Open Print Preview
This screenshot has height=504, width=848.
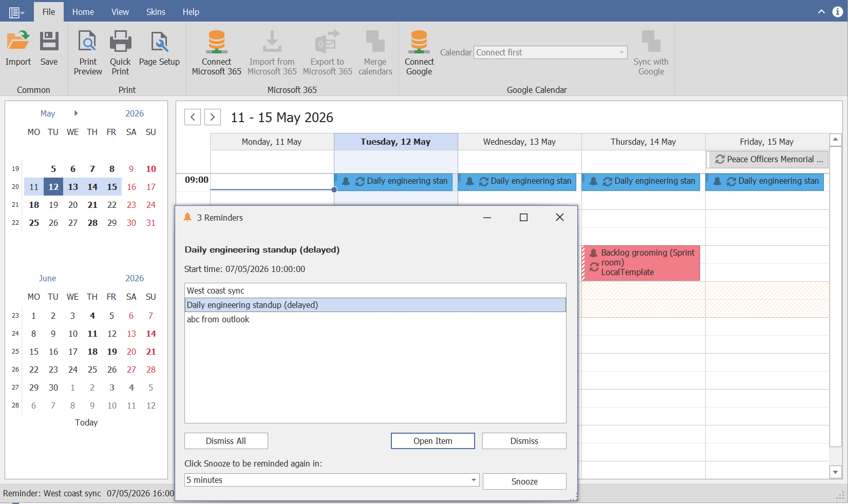click(x=88, y=51)
